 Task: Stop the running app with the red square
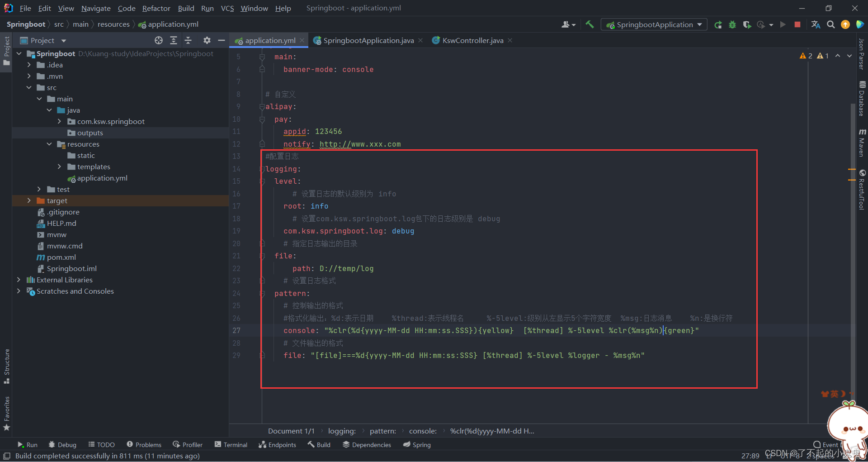tap(797, 24)
